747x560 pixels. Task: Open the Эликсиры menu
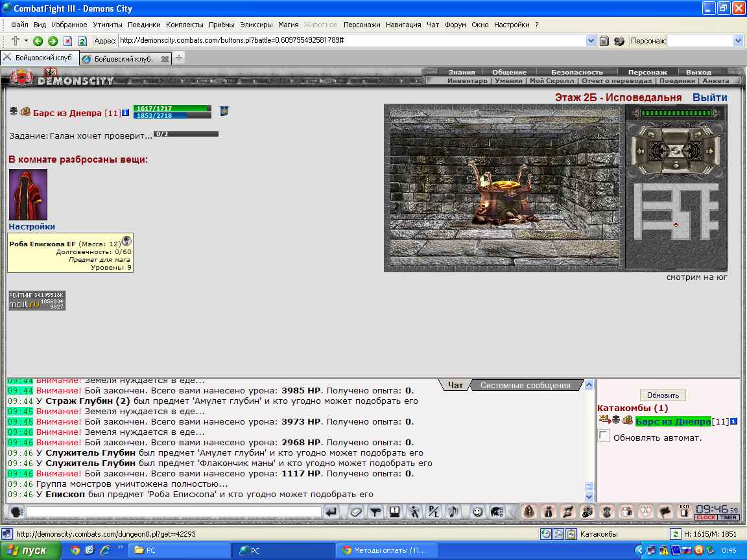coord(256,25)
